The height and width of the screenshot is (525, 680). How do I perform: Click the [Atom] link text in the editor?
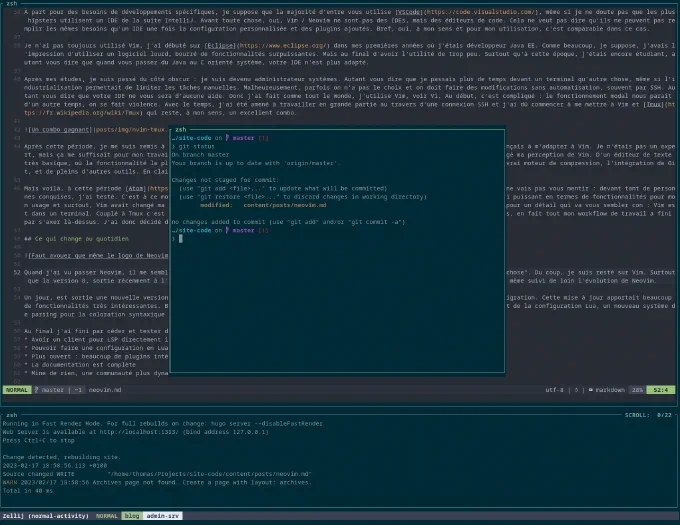pos(135,189)
